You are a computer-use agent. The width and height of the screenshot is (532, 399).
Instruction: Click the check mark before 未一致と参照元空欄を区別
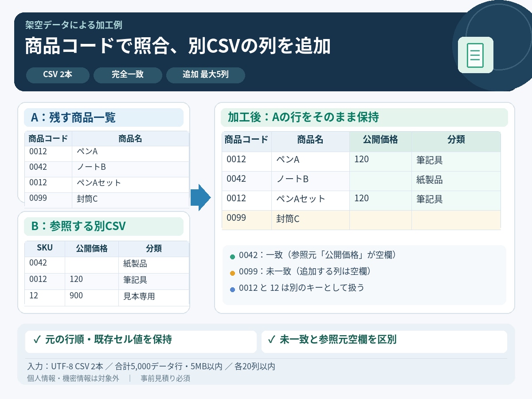pos(272,340)
